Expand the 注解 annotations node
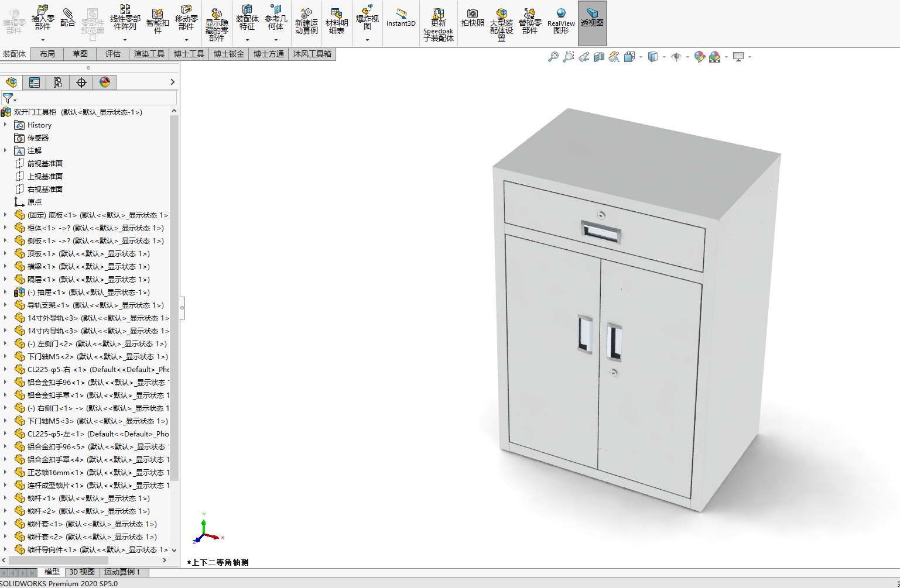 pos(5,150)
